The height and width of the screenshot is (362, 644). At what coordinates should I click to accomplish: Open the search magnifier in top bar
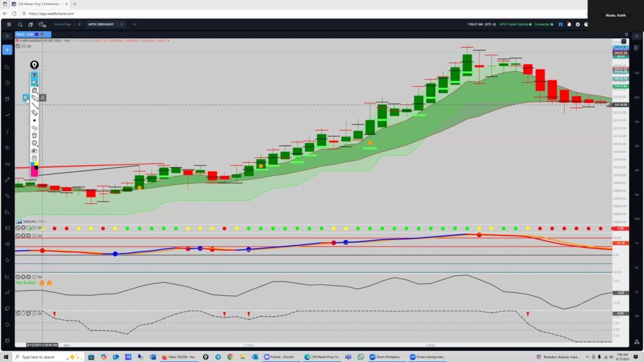coord(20,25)
